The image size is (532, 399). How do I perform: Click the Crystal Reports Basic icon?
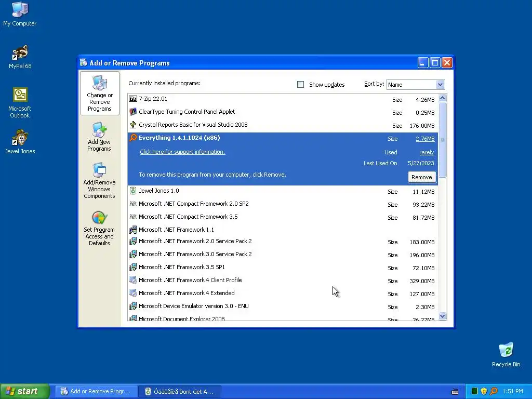click(x=133, y=125)
